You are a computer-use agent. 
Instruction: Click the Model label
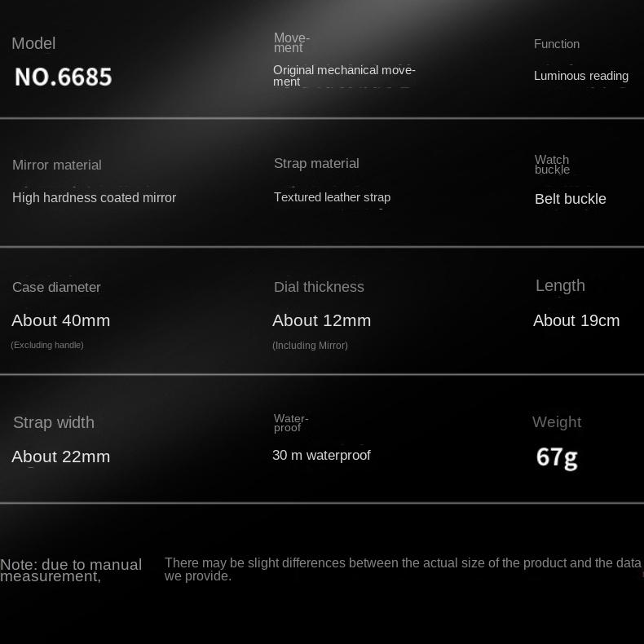point(33,44)
